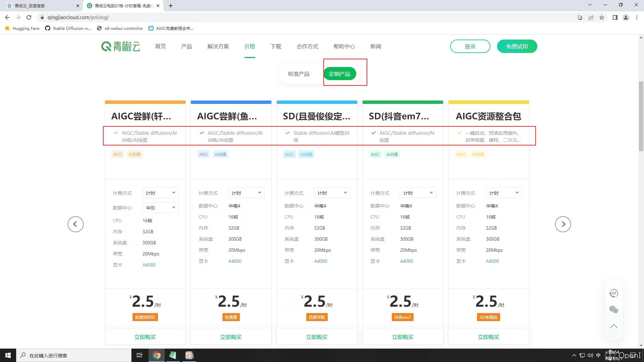Click the left carousel arrow

(x=75, y=224)
